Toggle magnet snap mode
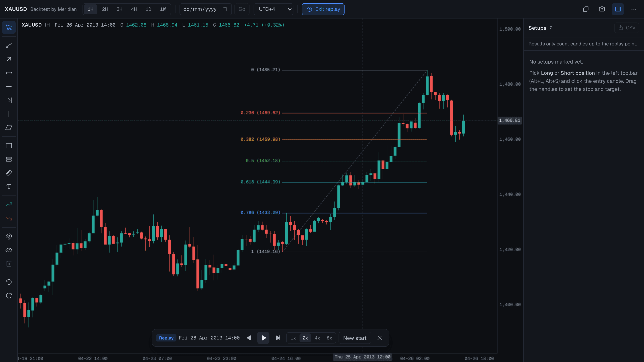644x362 pixels. (9, 237)
